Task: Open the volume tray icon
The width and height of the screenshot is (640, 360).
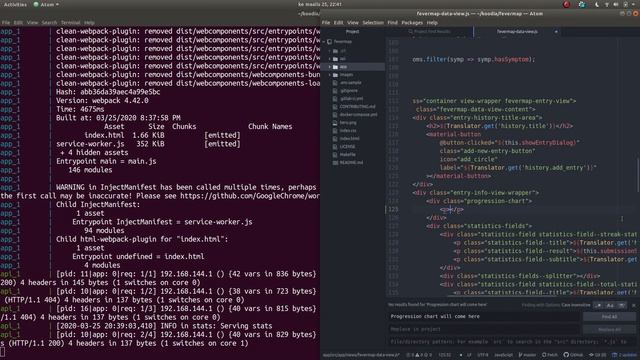Action: point(616,4)
